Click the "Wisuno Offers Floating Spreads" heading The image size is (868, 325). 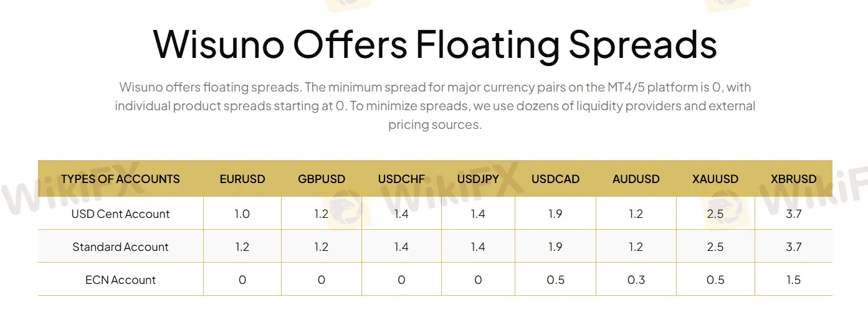434,45
